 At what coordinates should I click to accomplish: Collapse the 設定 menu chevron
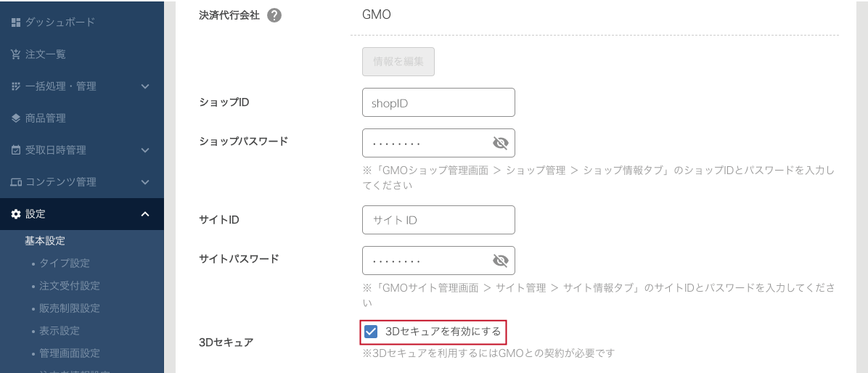[x=145, y=214]
